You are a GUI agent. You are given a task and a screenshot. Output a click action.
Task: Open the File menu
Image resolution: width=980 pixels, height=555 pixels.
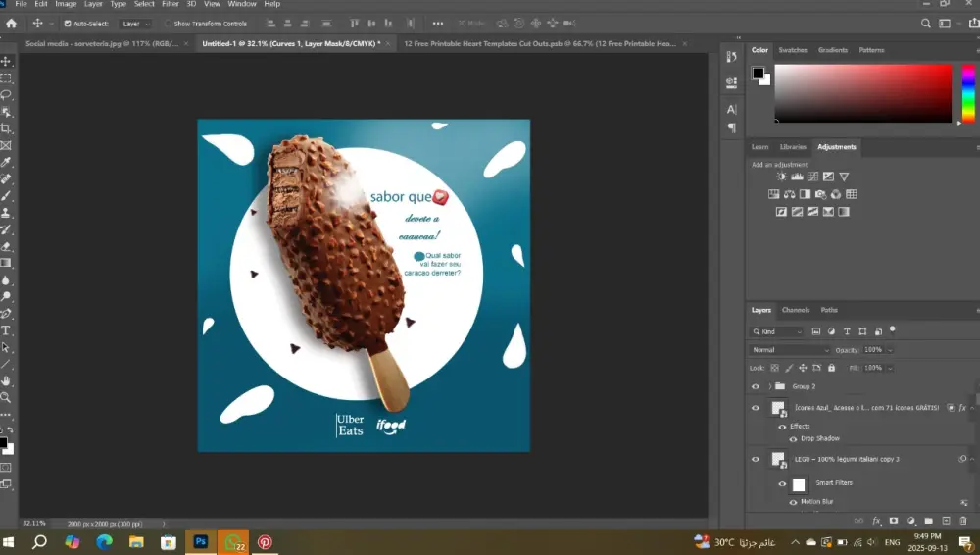(21, 4)
